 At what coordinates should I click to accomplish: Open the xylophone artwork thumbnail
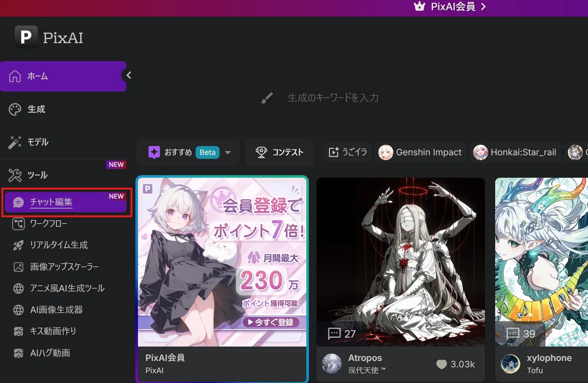pyautogui.click(x=541, y=262)
